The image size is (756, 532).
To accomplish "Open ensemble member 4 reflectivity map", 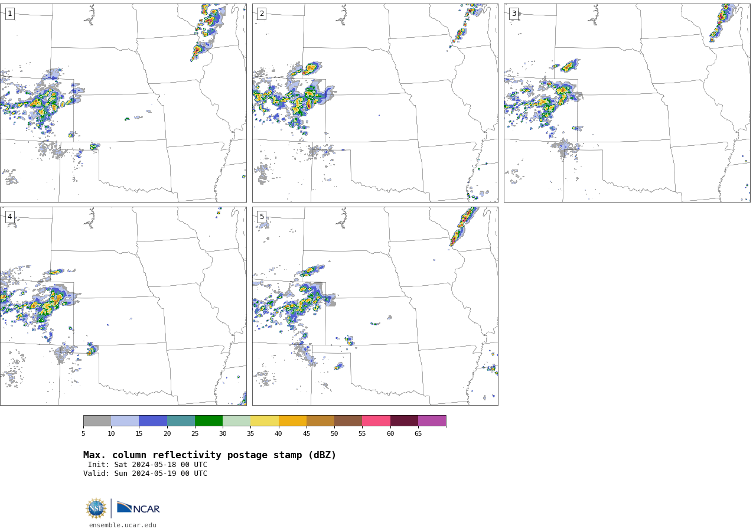I will (x=123, y=306).
